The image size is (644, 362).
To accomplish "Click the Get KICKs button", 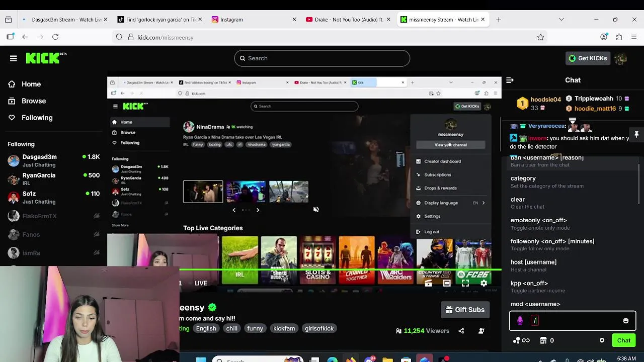I will [x=588, y=58].
